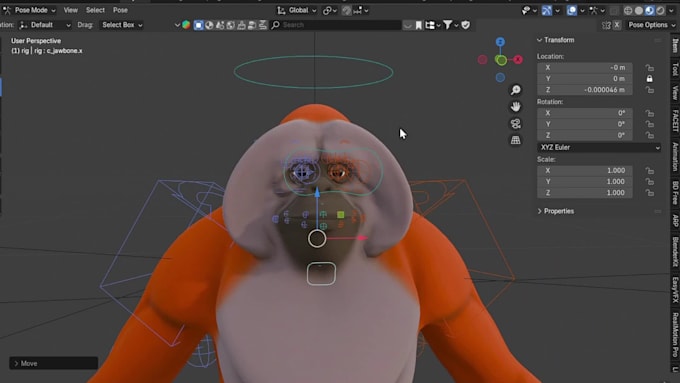Click the funnel filter icon
Image resolution: width=680 pixels, height=383 pixels.
click(448, 25)
